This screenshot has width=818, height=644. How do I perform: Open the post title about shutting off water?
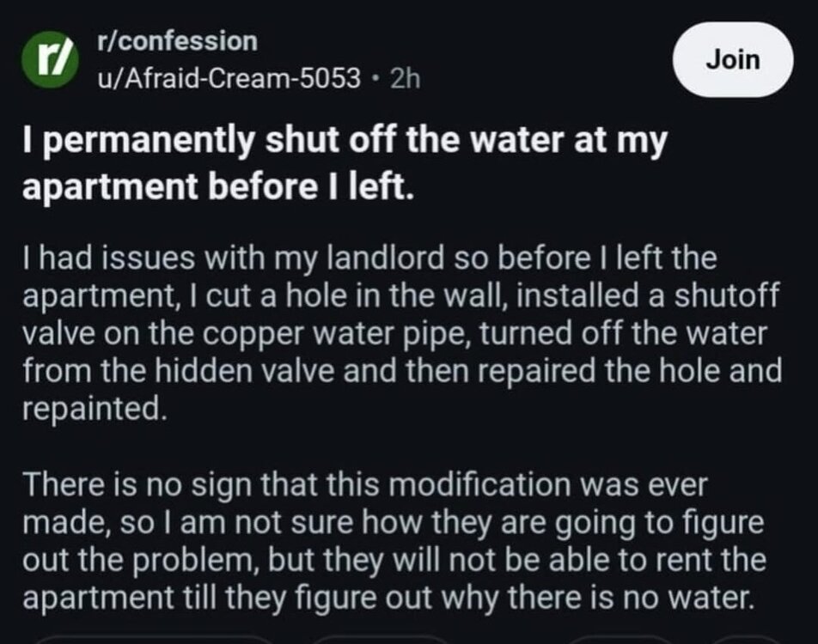[345, 163]
